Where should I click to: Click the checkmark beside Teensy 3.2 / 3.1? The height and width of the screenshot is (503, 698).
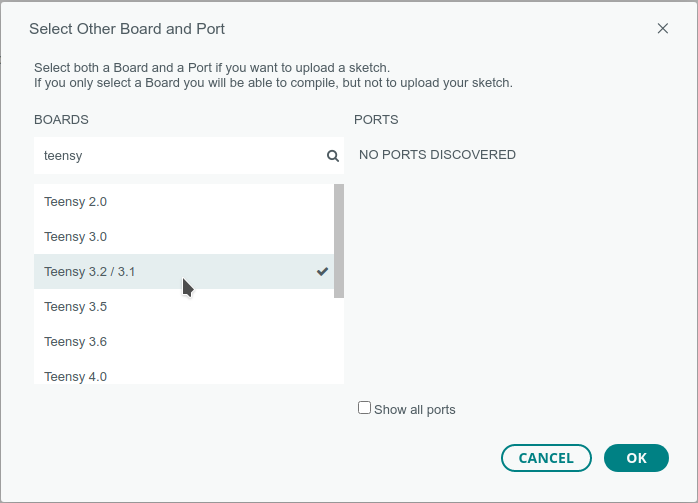click(322, 271)
